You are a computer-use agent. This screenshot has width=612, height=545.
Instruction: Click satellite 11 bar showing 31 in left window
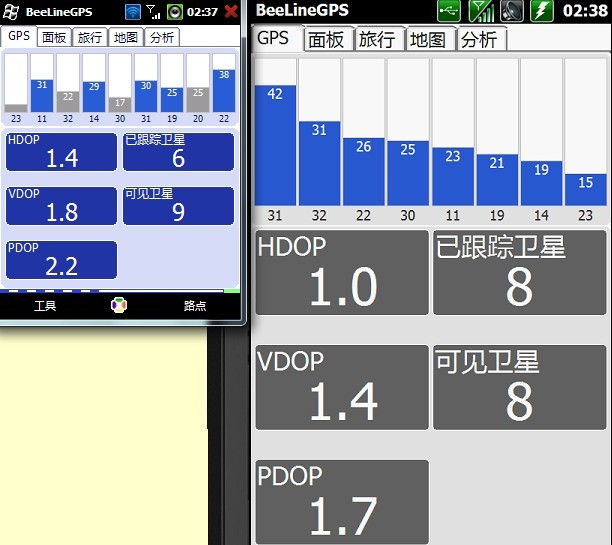(42, 96)
